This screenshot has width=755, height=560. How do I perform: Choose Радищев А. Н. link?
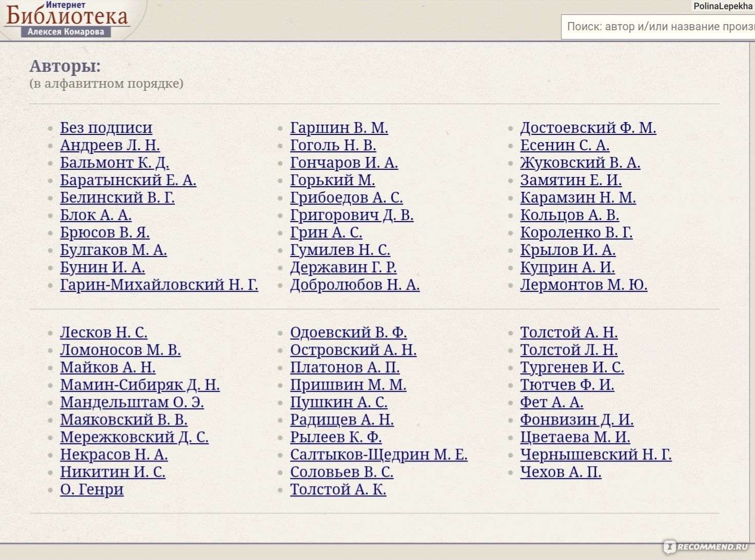[x=342, y=419]
